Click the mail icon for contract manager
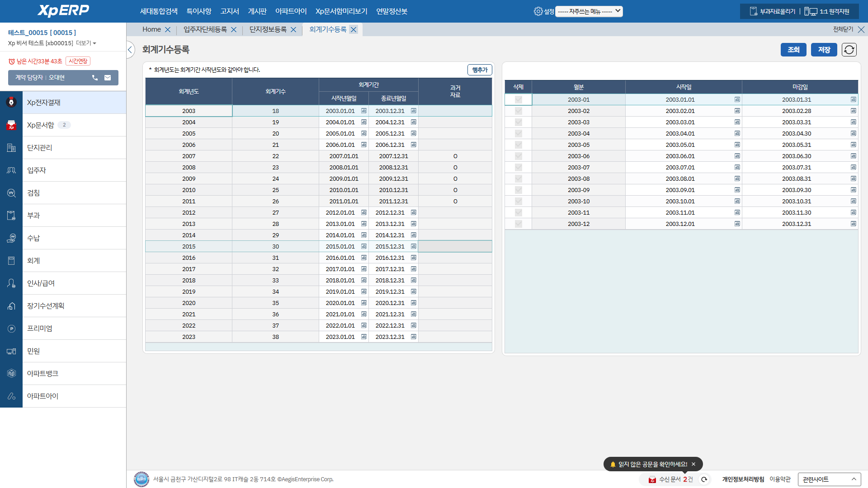The height and width of the screenshot is (488, 868). [x=108, y=78]
